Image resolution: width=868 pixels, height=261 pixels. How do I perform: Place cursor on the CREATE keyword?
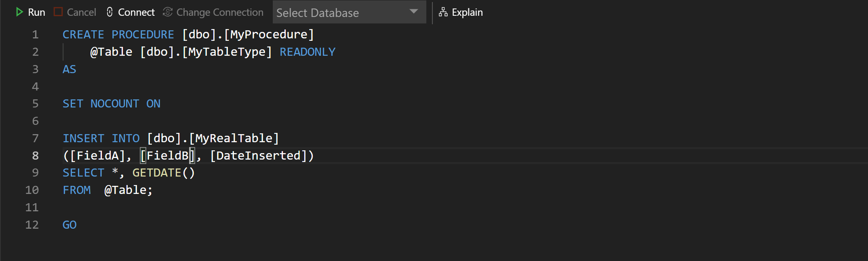pyautogui.click(x=83, y=35)
